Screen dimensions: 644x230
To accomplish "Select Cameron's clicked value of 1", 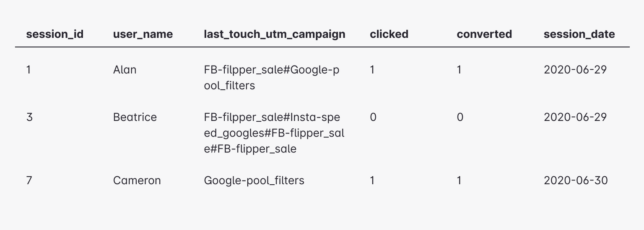I will [372, 180].
